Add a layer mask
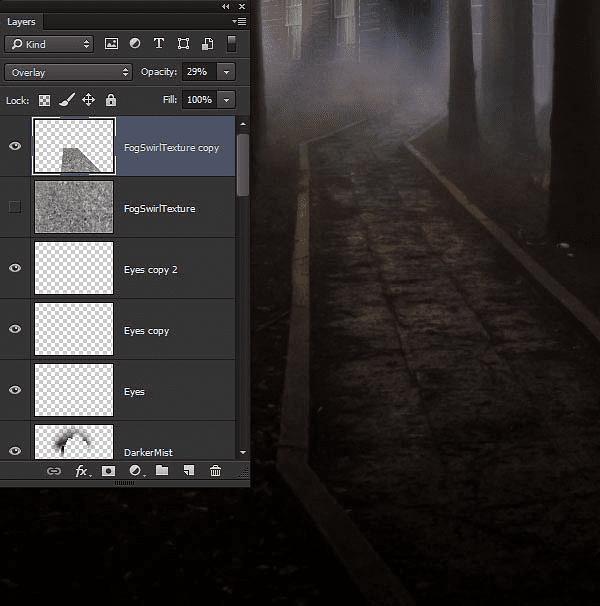 109,471
